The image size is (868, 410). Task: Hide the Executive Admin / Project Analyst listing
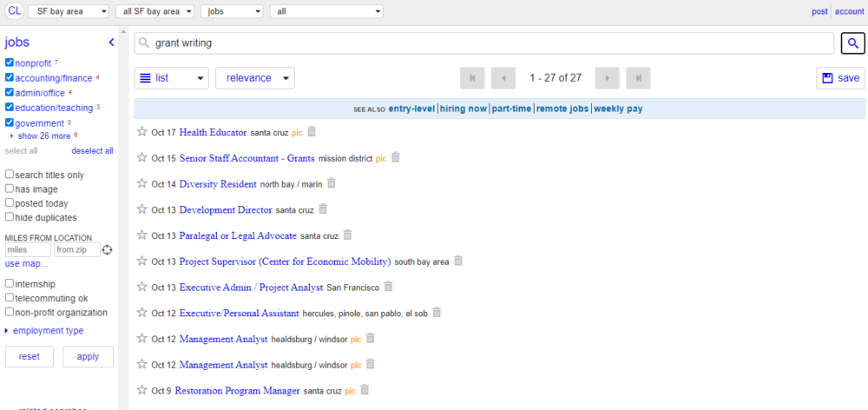pos(388,287)
